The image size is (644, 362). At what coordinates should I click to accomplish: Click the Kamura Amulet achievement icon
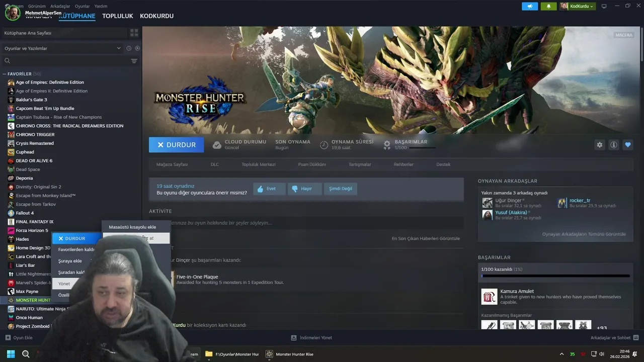pyautogui.click(x=489, y=296)
